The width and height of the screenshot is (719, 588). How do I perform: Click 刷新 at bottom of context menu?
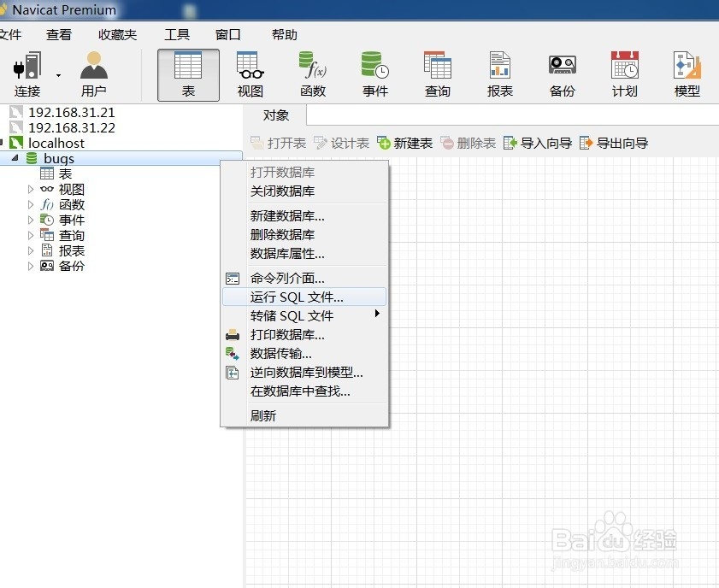pos(262,416)
